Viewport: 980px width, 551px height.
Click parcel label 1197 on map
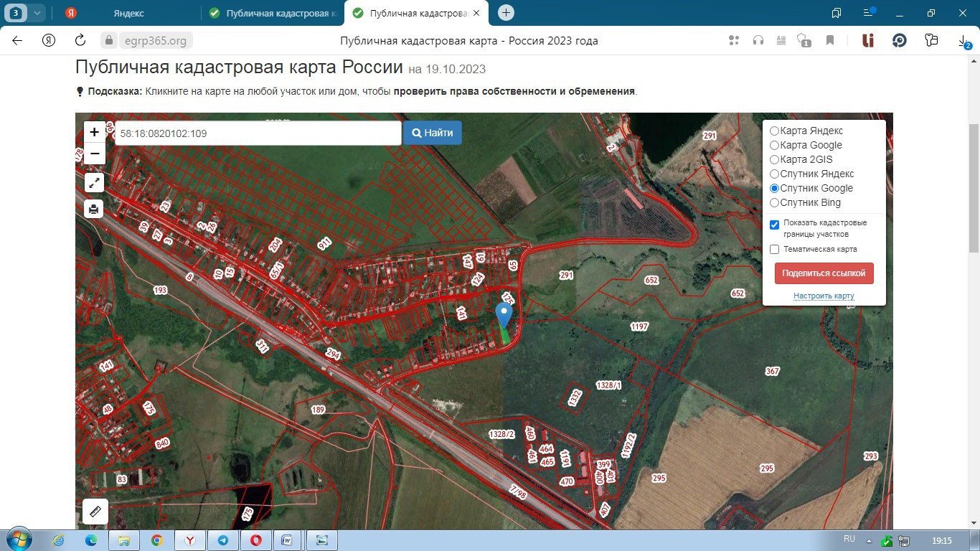click(639, 326)
